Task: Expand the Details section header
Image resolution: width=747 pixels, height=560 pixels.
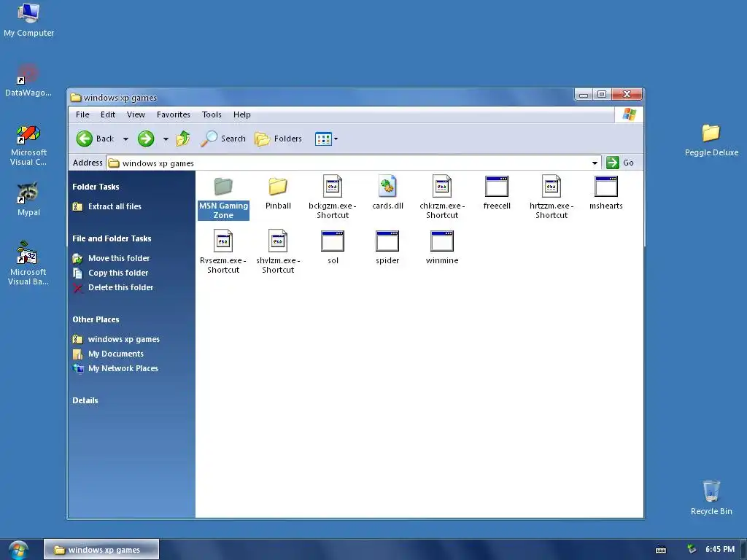Action: [x=85, y=400]
